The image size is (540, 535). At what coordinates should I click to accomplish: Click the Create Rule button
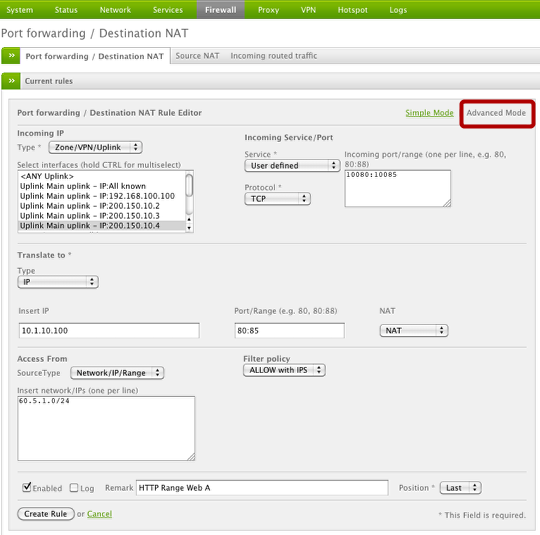point(46,514)
